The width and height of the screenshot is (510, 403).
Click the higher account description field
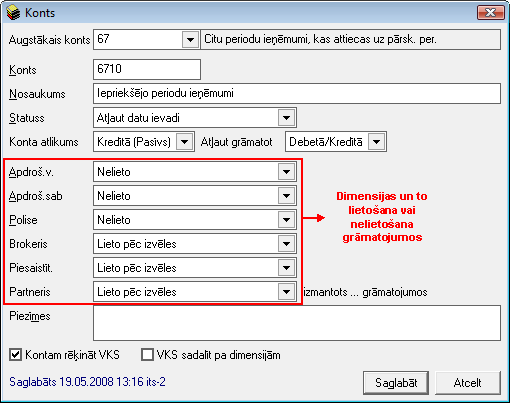351,40
